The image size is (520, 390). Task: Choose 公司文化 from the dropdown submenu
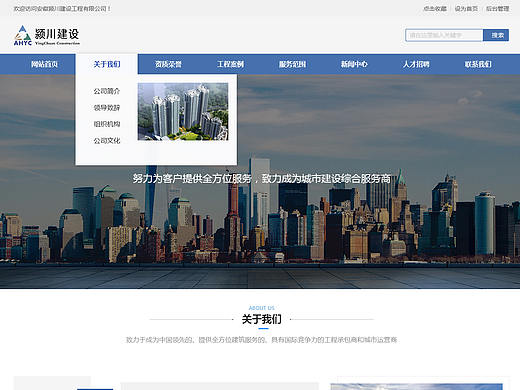[107, 141]
